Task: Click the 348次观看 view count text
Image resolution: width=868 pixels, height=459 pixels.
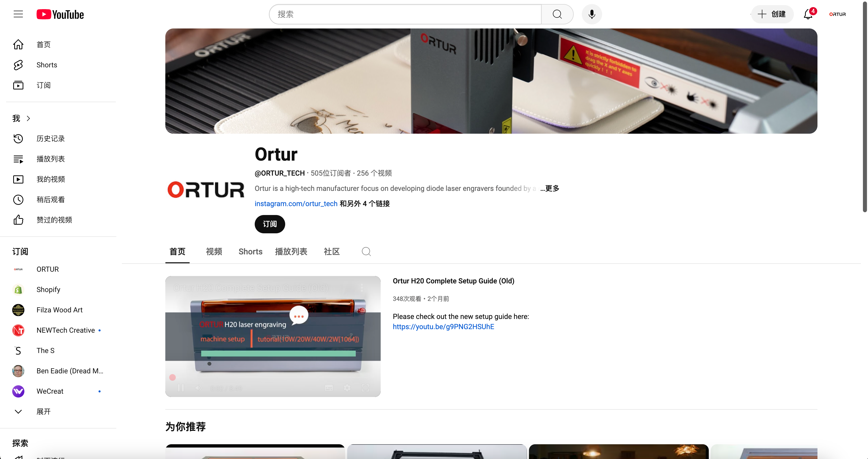Action: [x=407, y=299]
